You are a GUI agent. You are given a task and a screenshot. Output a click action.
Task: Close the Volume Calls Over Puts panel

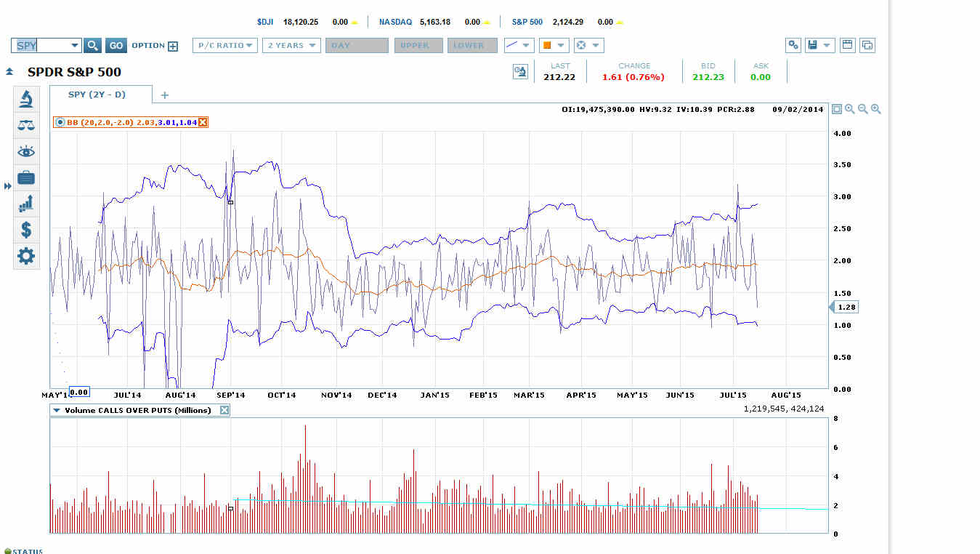[224, 410]
